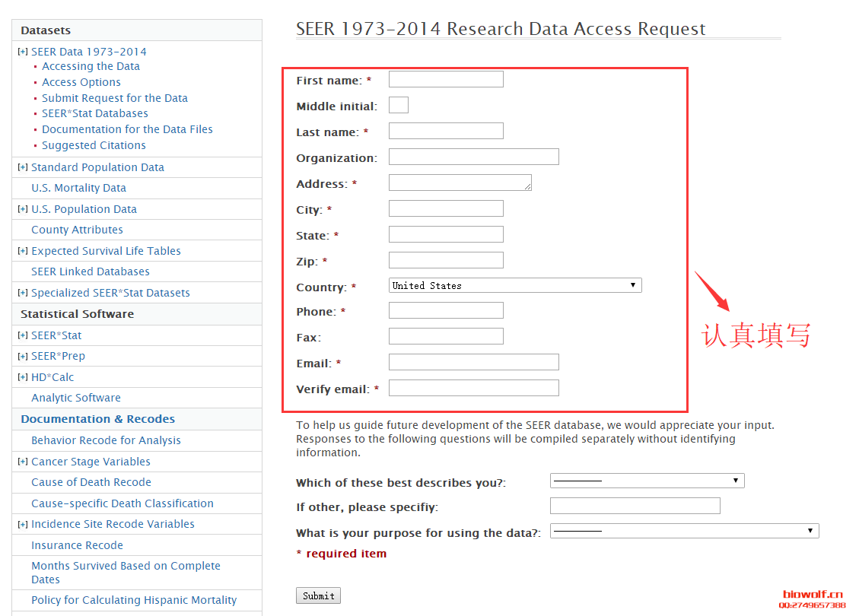Expand Expected Survival Life Tables node

pos(23,251)
